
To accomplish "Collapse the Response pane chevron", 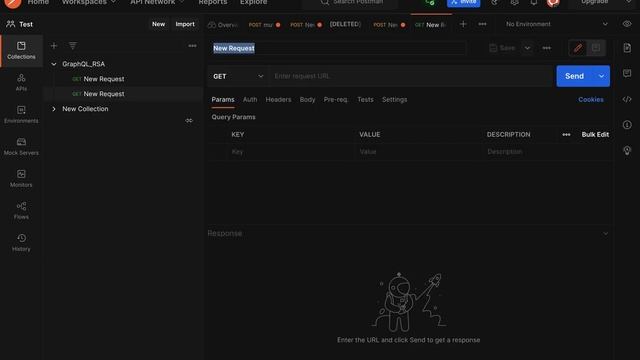I will 605,233.
